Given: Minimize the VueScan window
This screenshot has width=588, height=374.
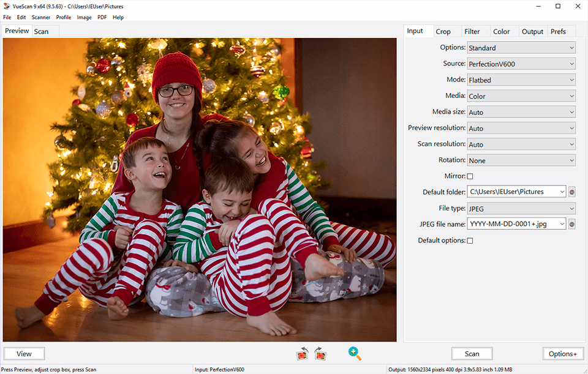Looking at the screenshot, I should [538, 6].
